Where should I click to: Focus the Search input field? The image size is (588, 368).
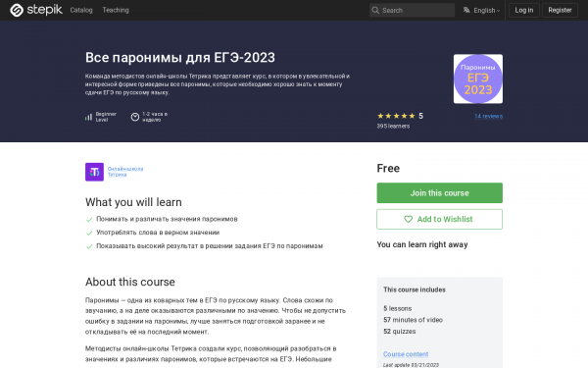point(412,10)
